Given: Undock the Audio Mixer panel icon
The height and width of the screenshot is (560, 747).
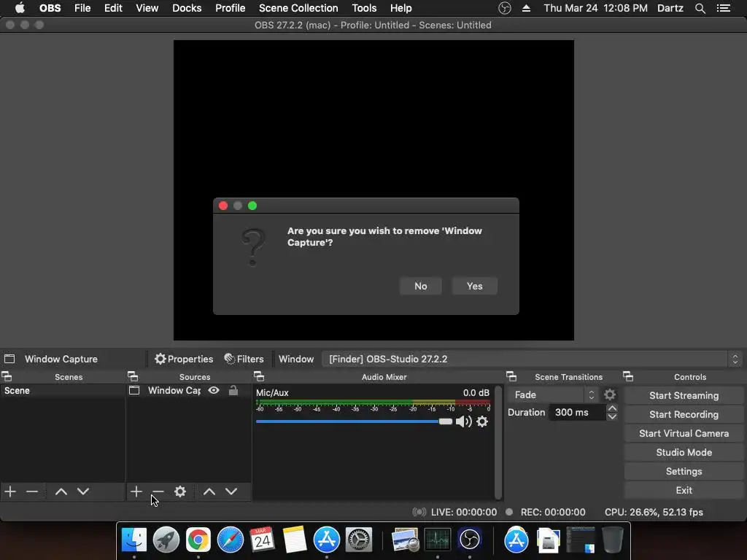Looking at the screenshot, I should pyautogui.click(x=259, y=377).
